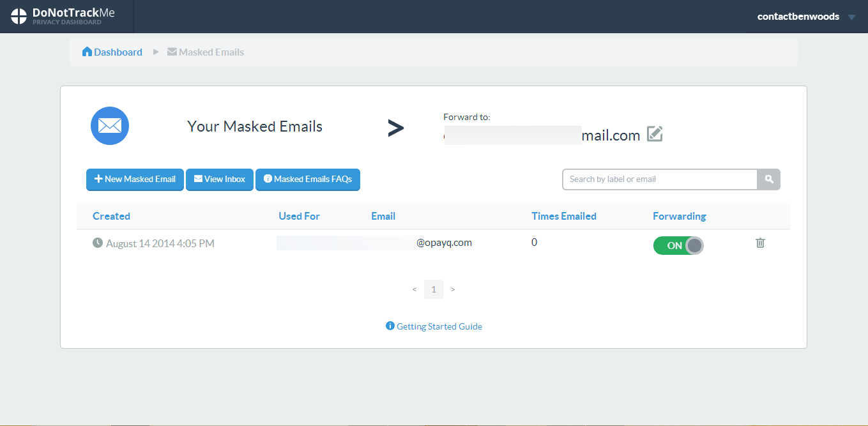Open the edit pencil beside the forwarding address
The image size is (868, 426).
[x=655, y=134]
